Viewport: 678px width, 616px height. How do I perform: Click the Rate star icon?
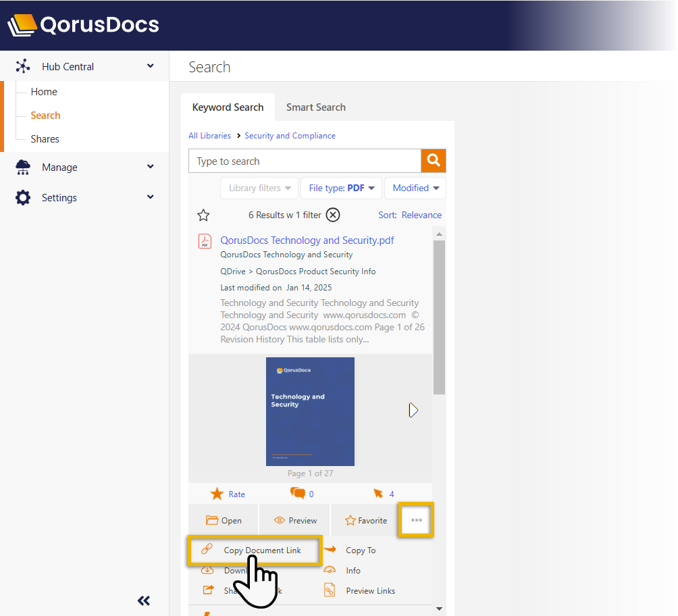click(x=217, y=494)
